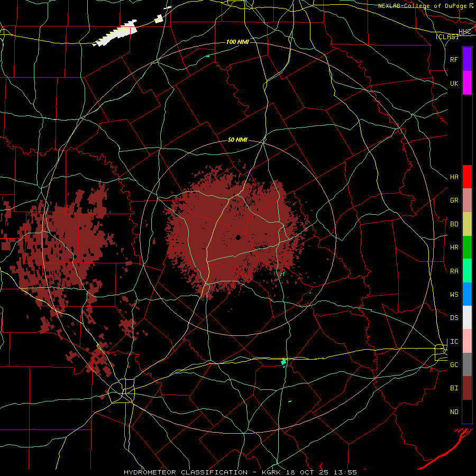Click the 100 NMI range ring label

coord(237,42)
